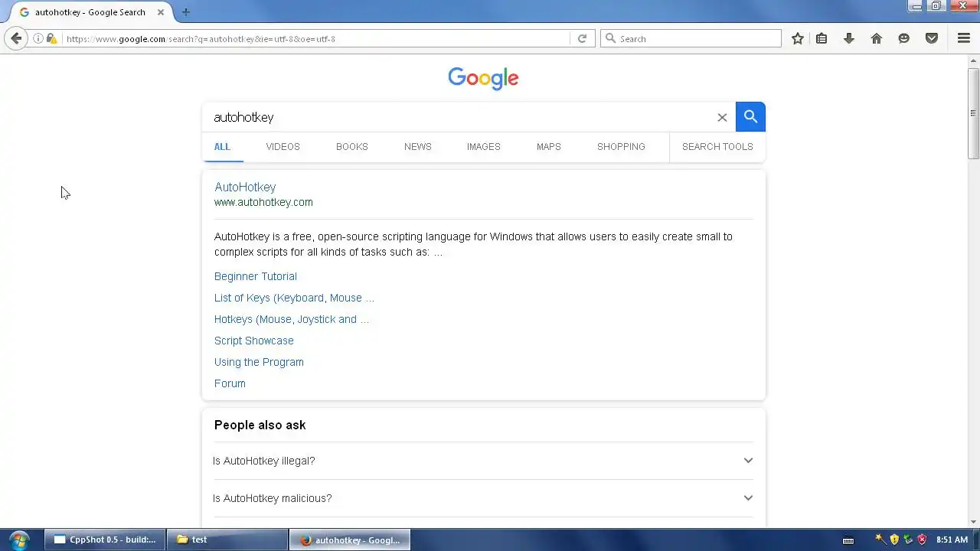Show bookmarks list icon in toolbar

click(822, 38)
